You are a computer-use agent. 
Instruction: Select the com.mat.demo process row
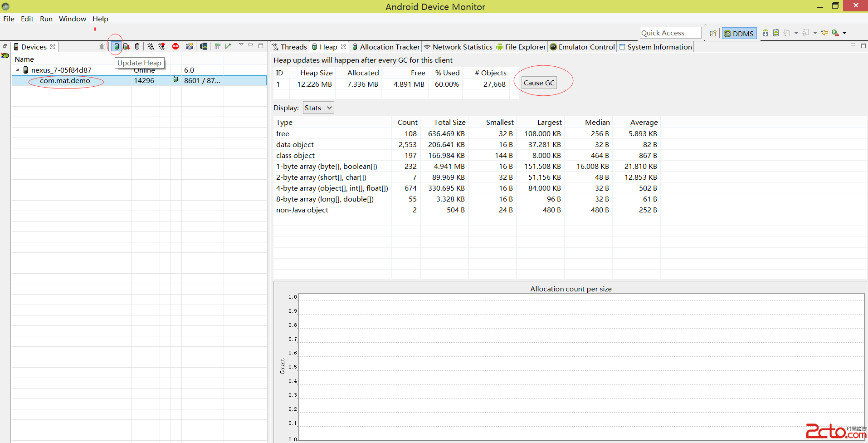tap(65, 80)
